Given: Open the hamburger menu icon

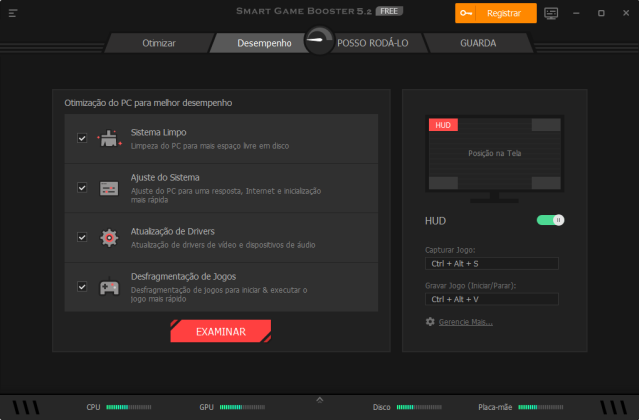Looking at the screenshot, I should click(13, 13).
